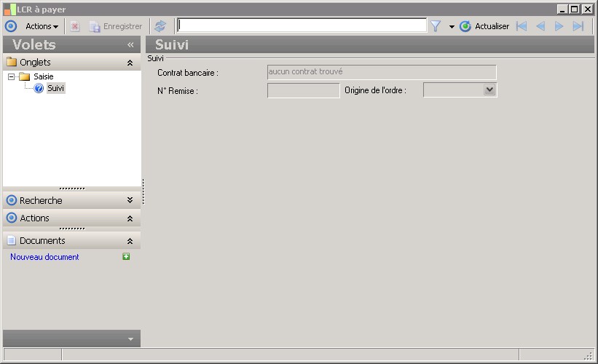Click the filter funnel icon

click(436, 26)
